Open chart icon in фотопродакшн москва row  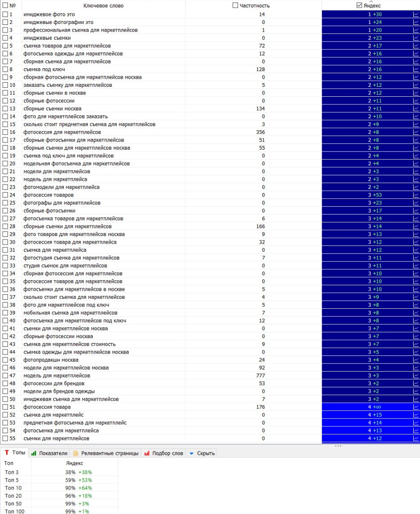pyautogui.click(x=416, y=360)
